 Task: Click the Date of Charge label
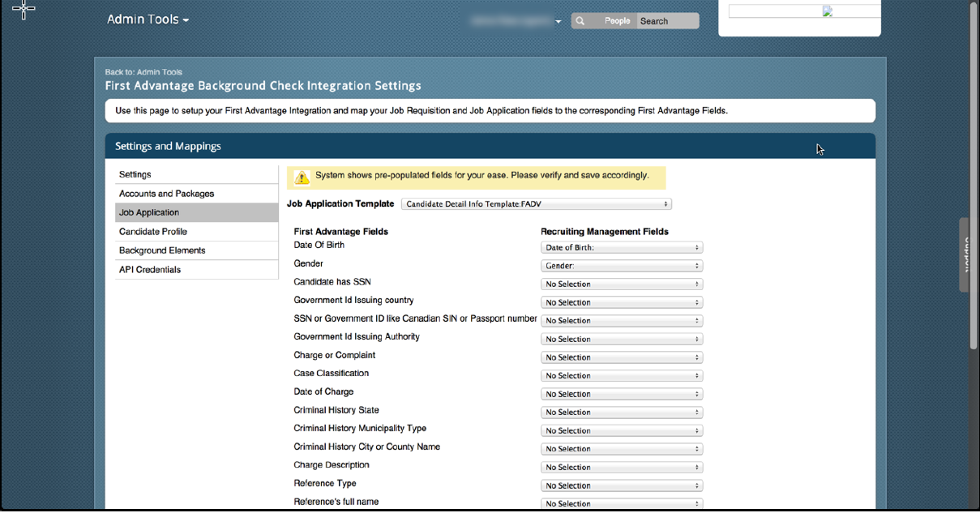tap(323, 392)
